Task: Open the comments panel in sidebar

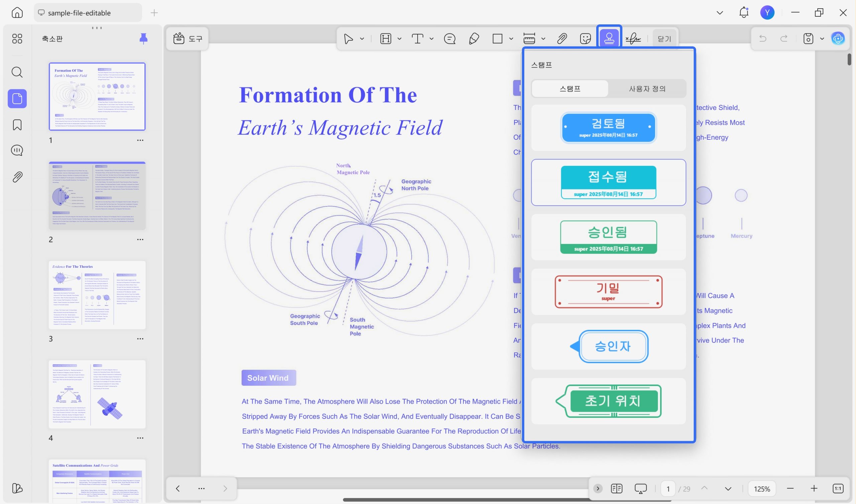Action: (x=17, y=150)
